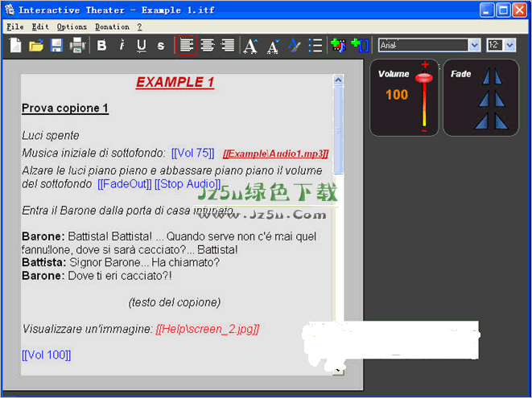
Task: Click the [[Example\Audio1.mp3]] link
Action: pos(275,154)
